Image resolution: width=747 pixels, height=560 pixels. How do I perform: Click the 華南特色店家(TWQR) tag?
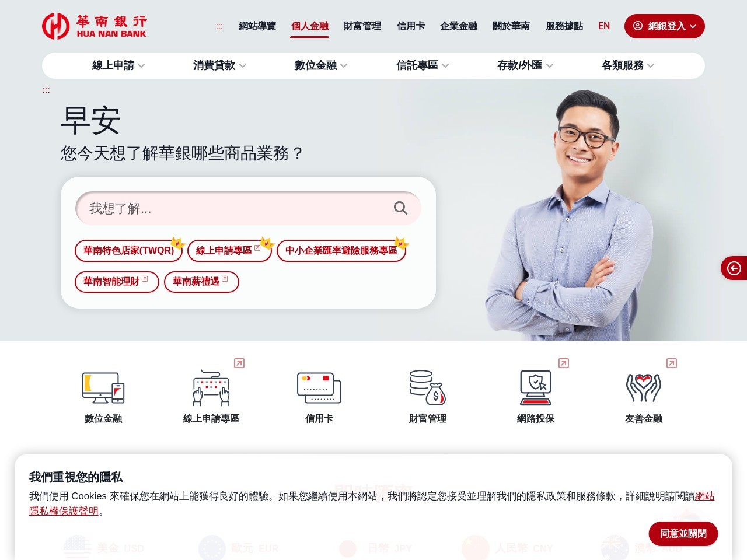tap(128, 251)
